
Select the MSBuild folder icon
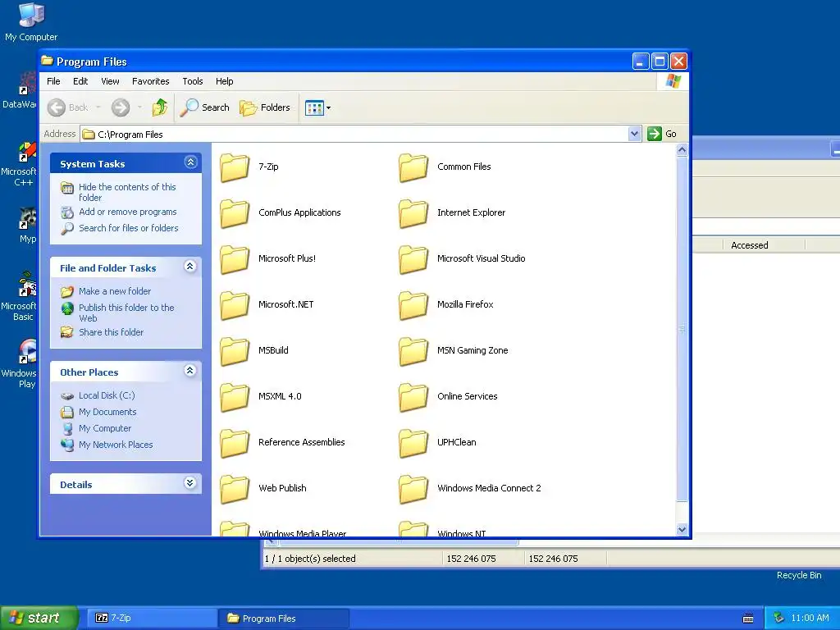(235, 351)
